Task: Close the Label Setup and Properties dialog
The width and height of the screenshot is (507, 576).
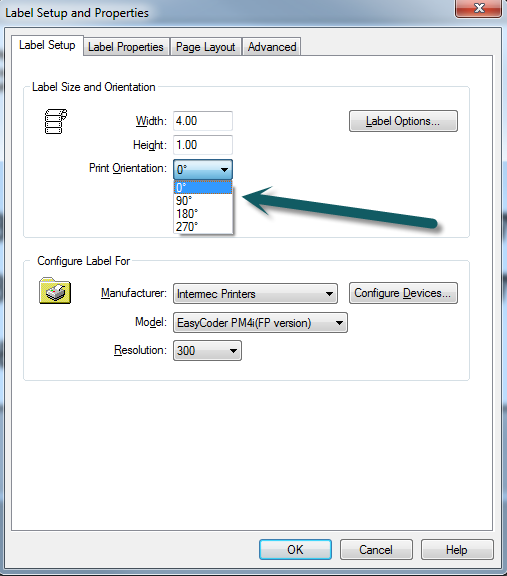Action: click(x=479, y=8)
